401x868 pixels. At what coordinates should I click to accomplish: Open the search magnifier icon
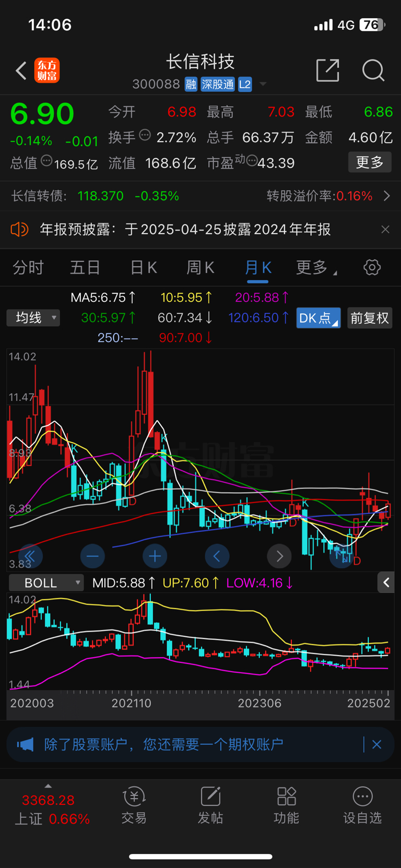(373, 70)
